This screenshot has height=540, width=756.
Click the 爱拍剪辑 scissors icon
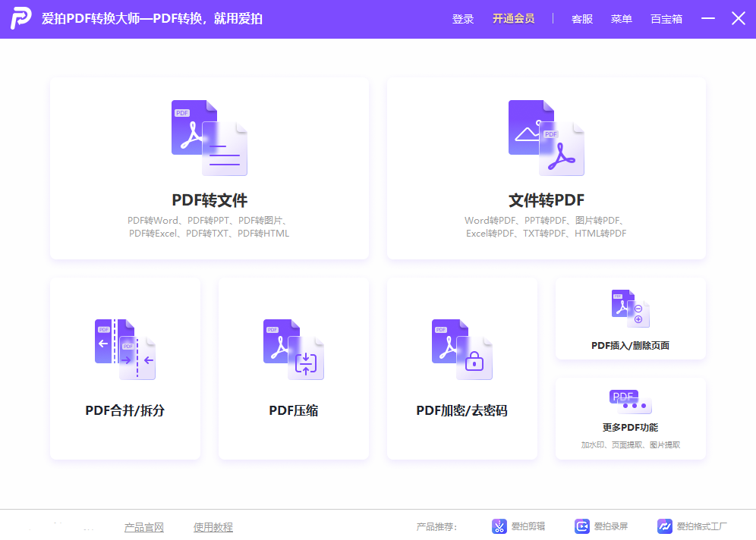499,526
